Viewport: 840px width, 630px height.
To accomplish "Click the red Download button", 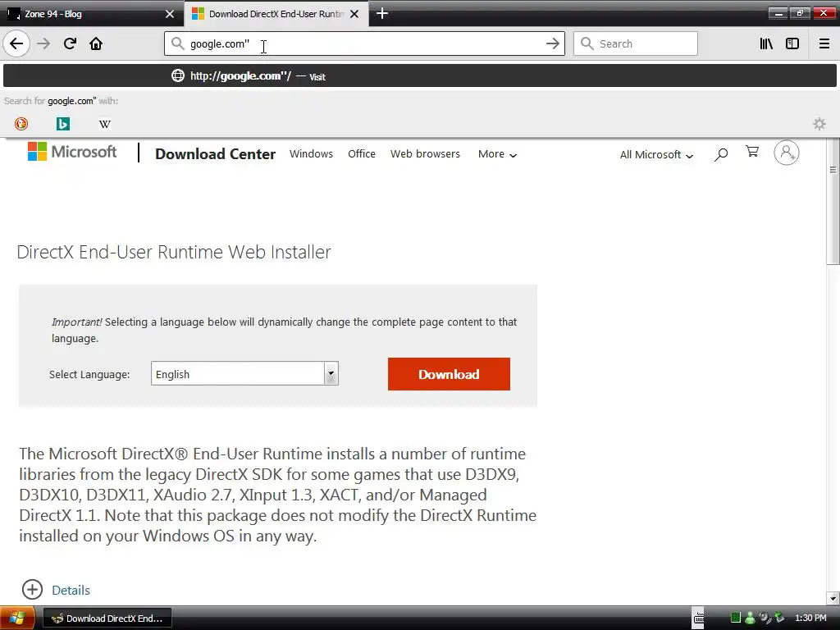I will pyautogui.click(x=449, y=374).
